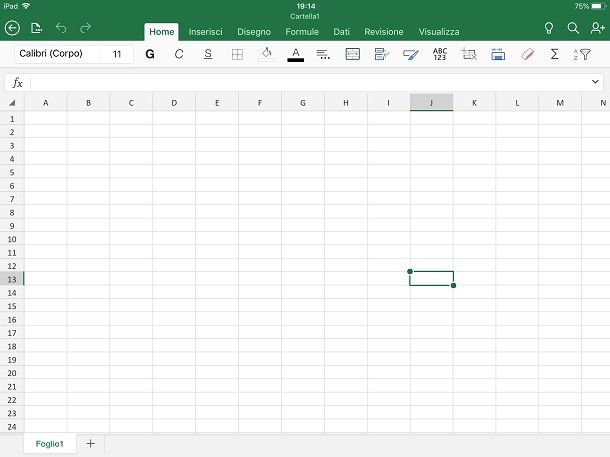Select row 24 header

(12, 427)
